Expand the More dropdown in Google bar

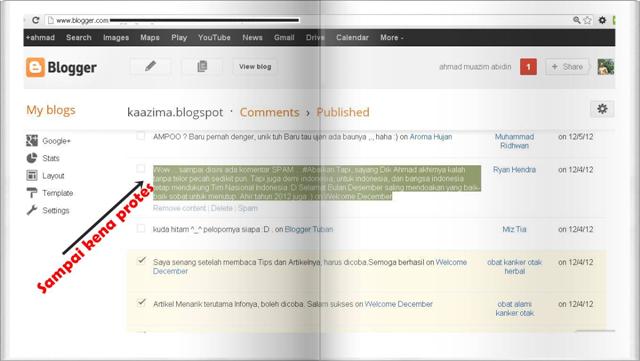click(392, 38)
